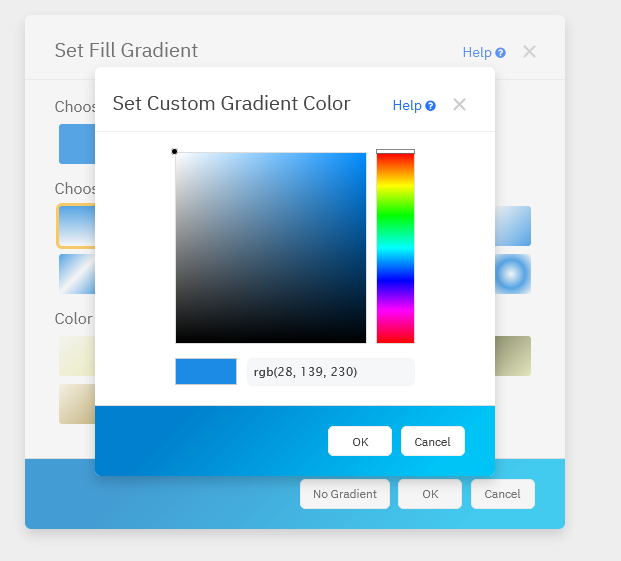621x561 pixels.
Task: Cancel the custom gradient color dialog
Action: (432, 441)
